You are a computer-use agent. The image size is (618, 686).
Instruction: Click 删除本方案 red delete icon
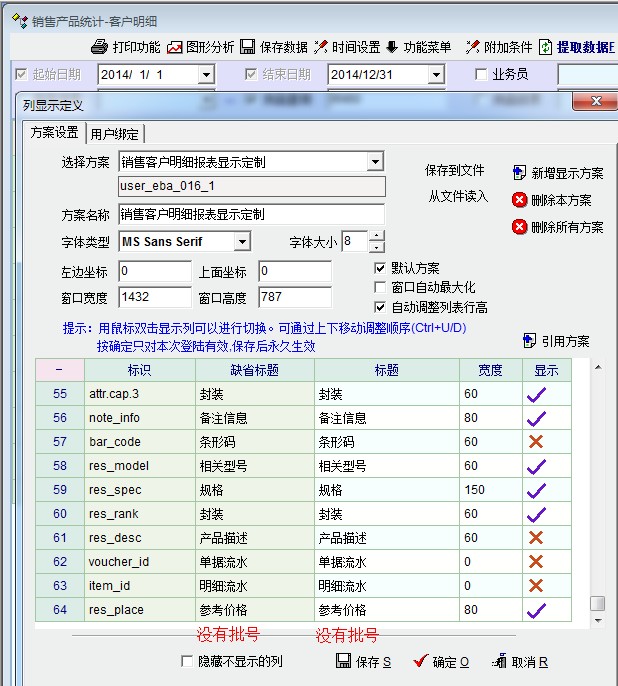pos(520,200)
